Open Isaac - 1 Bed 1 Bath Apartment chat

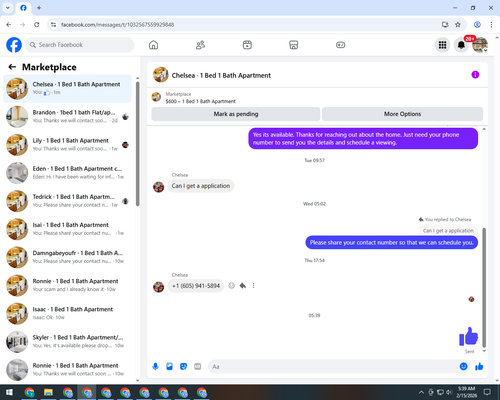pos(67,314)
